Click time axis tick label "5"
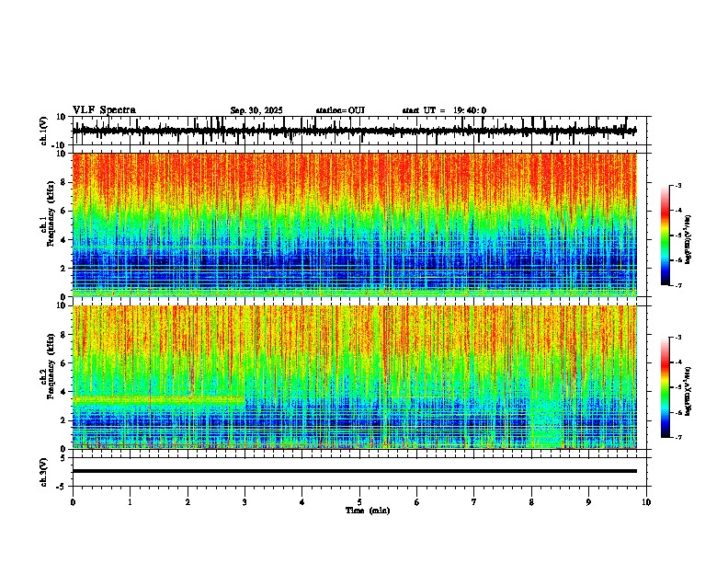This screenshot has height=563, width=728. tap(359, 502)
